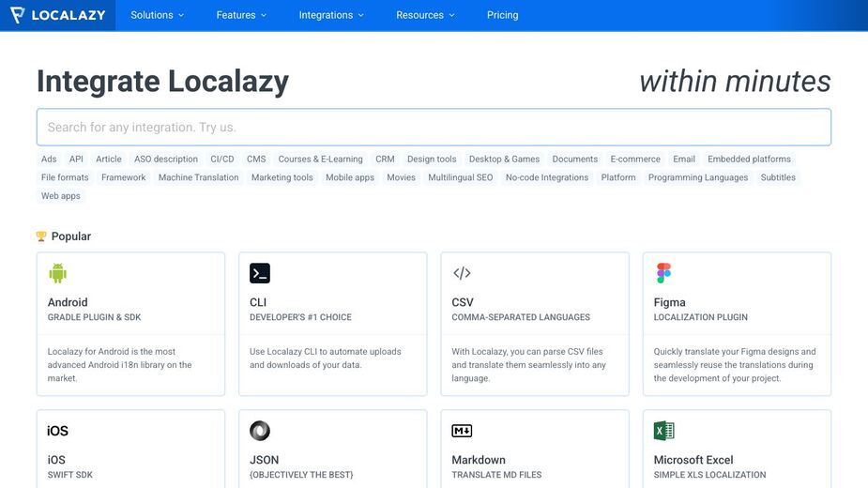Image resolution: width=868 pixels, height=488 pixels.
Task: Filter by Documents tag
Action: point(575,159)
